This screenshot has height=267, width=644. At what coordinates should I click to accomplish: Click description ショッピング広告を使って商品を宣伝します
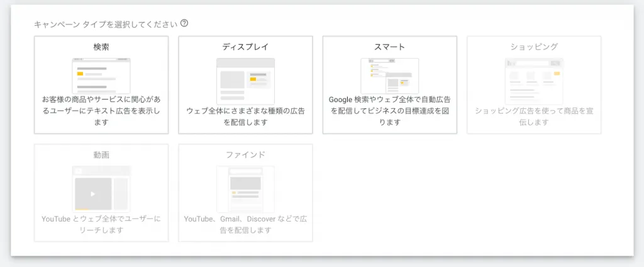coord(534,116)
